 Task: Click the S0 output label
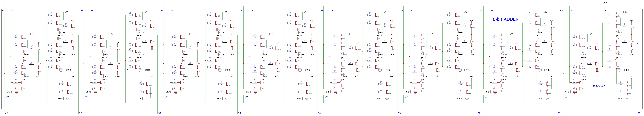coord(639,113)
